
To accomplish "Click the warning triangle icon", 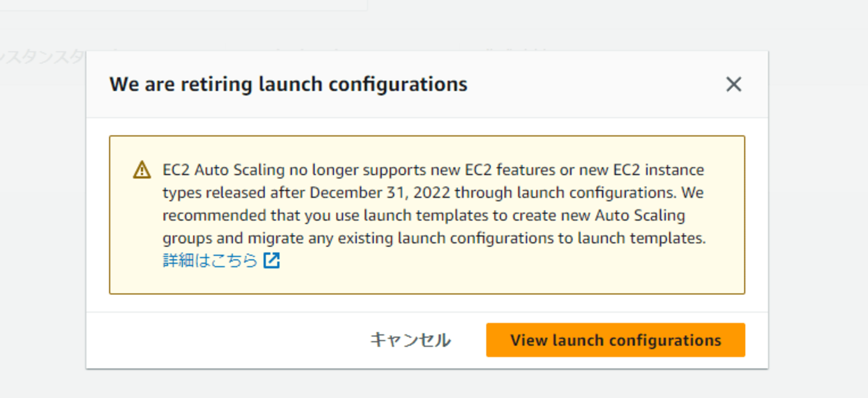I will 142,170.
